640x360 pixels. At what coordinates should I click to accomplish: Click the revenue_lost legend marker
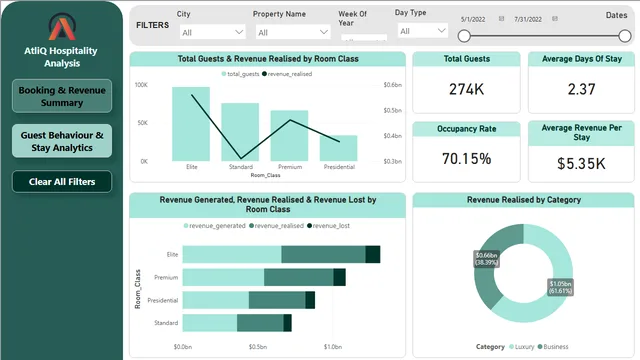click(x=309, y=226)
